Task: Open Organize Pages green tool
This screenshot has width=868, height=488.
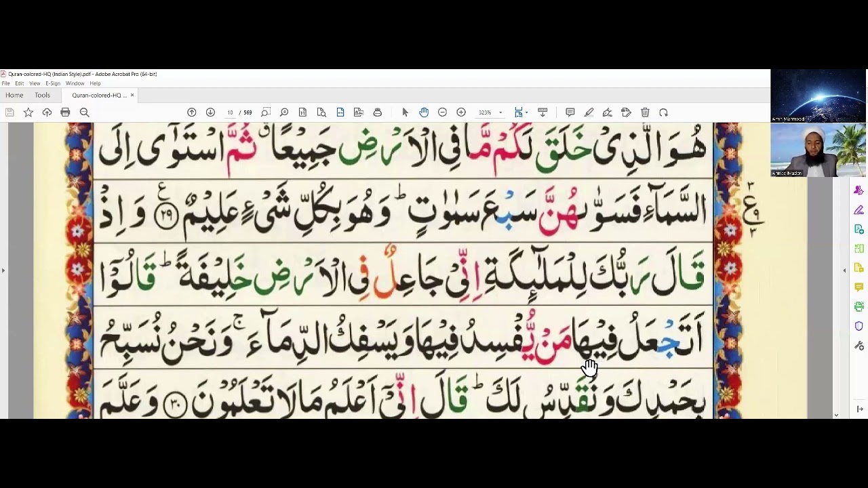Action: 859,249
